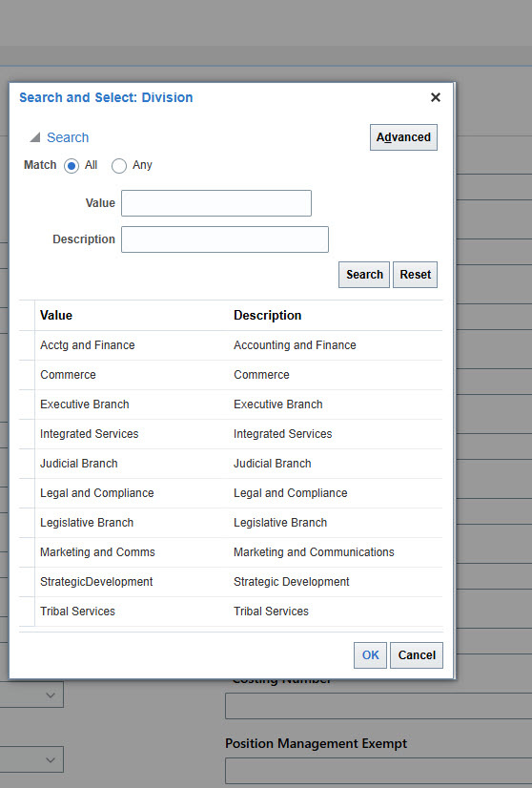Image resolution: width=532 pixels, height=788 pixels.
Task: Choose Marketing and Comms division
Action: click(x=231, y=552)
